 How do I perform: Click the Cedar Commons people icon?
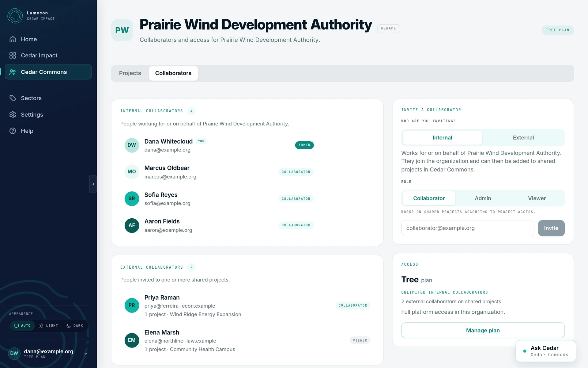[13, 72]
